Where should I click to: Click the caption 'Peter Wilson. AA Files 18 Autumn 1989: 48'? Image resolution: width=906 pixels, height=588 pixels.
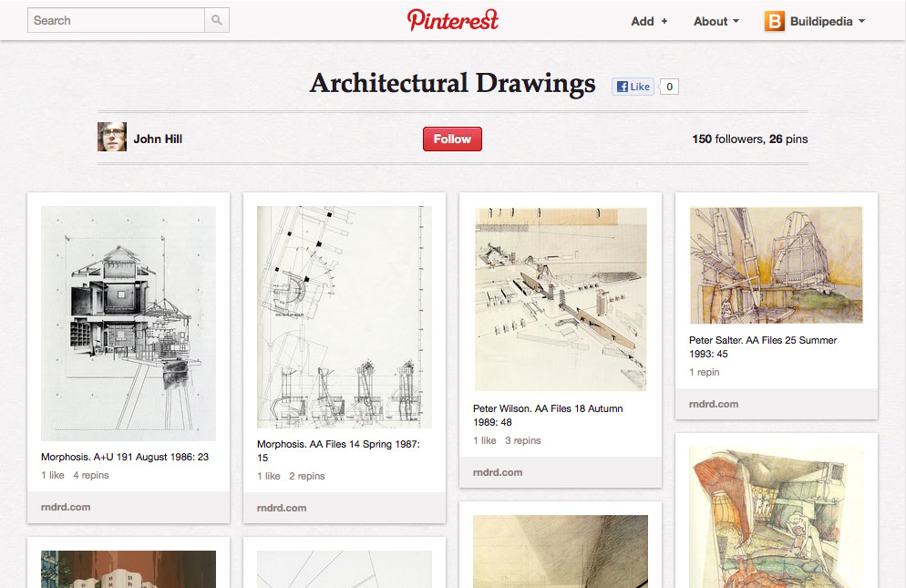[x=548, y=415]
